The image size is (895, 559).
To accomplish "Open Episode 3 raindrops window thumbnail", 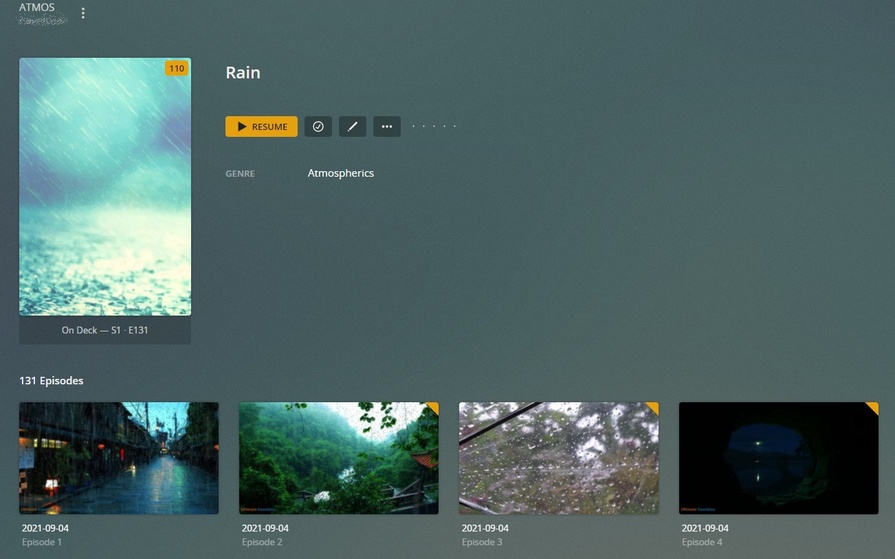I will click(x=559, y=458).
